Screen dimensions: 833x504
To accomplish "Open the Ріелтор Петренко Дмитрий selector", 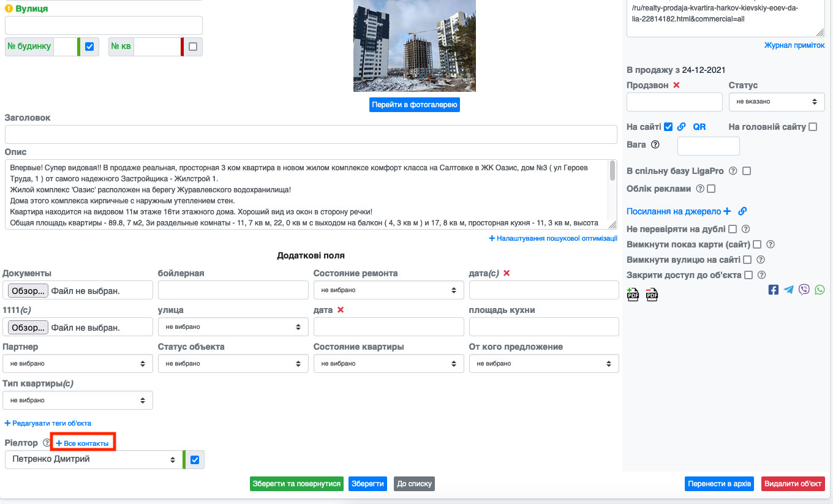I will click(94, 459).
